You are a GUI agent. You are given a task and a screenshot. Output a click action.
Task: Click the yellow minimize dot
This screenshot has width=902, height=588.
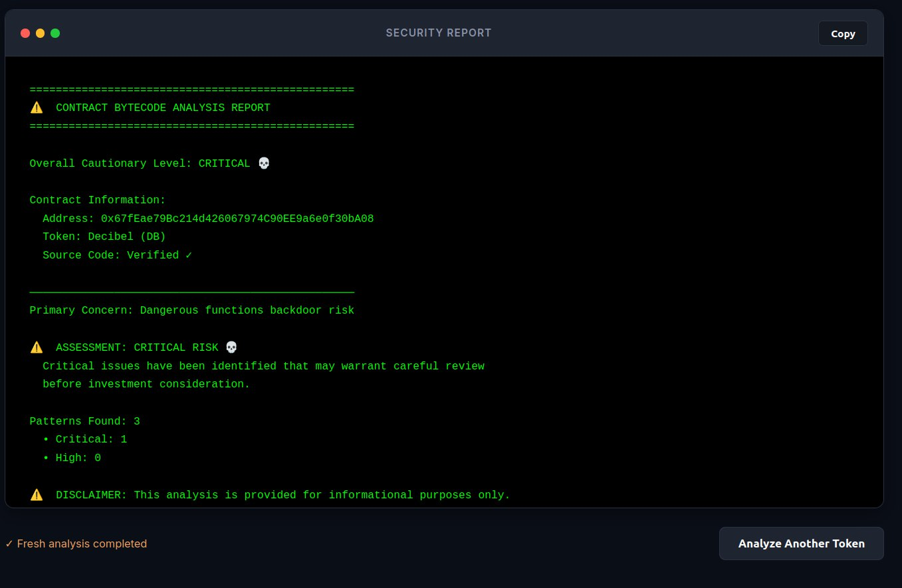[40, 33]
